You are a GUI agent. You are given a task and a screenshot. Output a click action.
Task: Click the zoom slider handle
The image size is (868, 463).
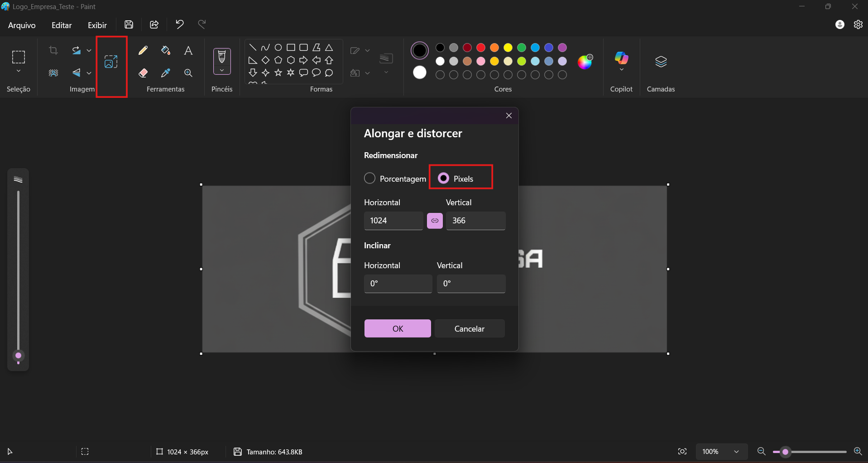coord(786,452)
